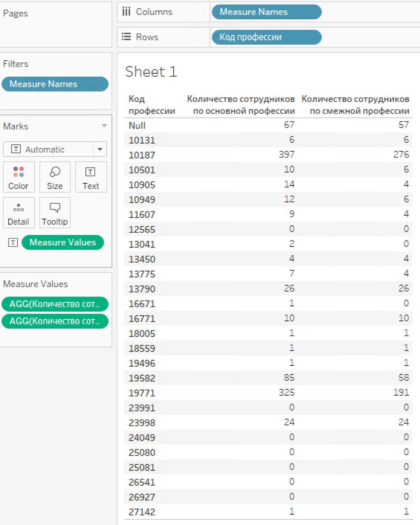Expand the Marks card menu arrow

[104, 126]
